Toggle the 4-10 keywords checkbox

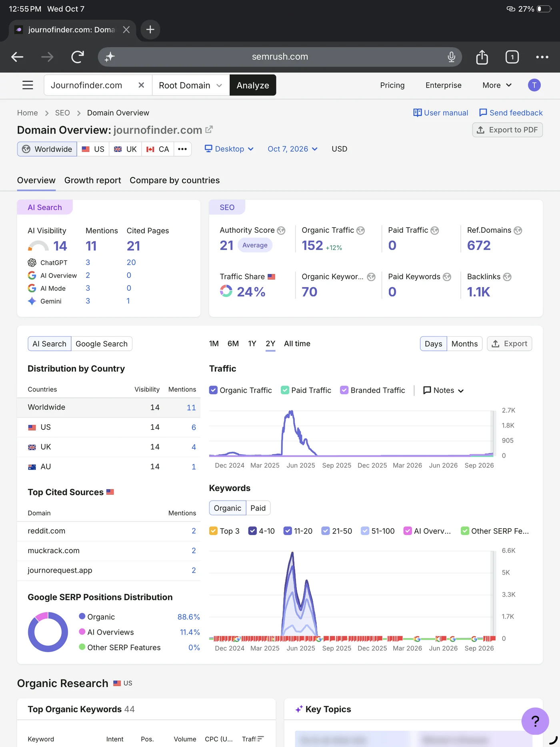point(252,531)
